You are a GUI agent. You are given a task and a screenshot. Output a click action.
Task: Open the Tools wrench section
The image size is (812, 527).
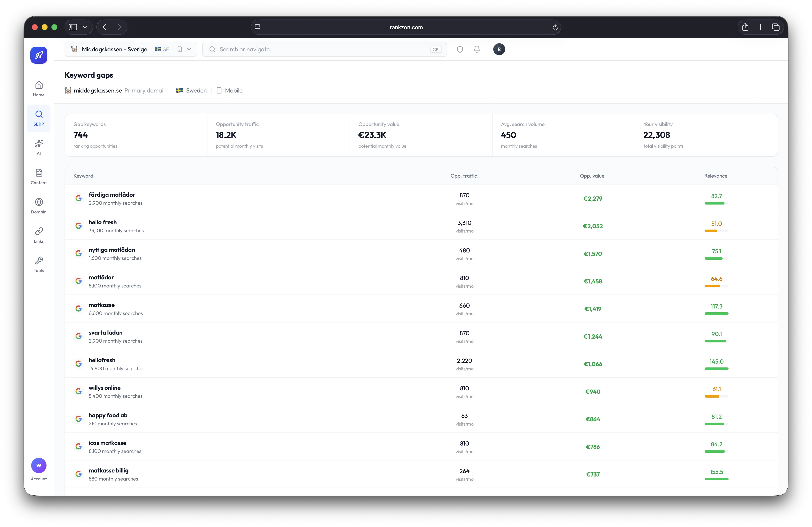39,265
